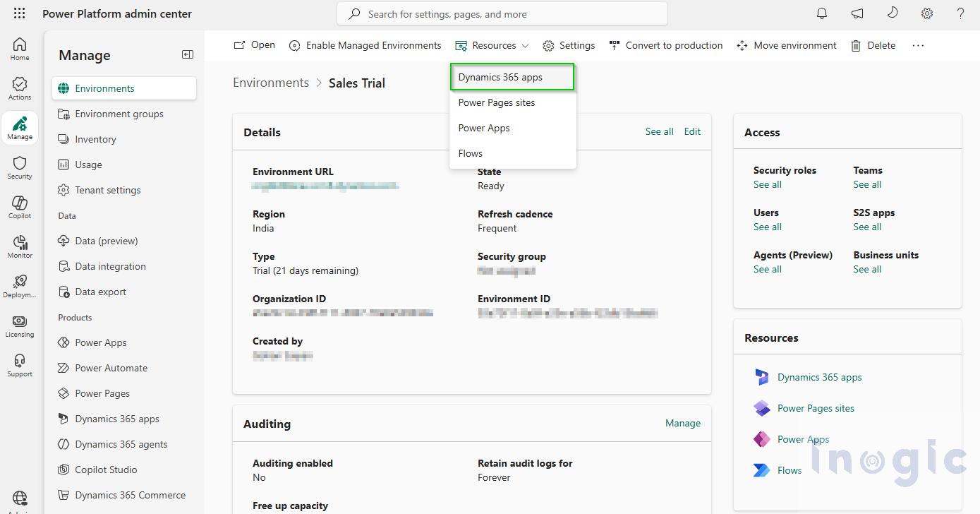The height and width of the screenshot is (514, 980).
Task: Click Manage in Auditing card
Action: coord(683,423)
